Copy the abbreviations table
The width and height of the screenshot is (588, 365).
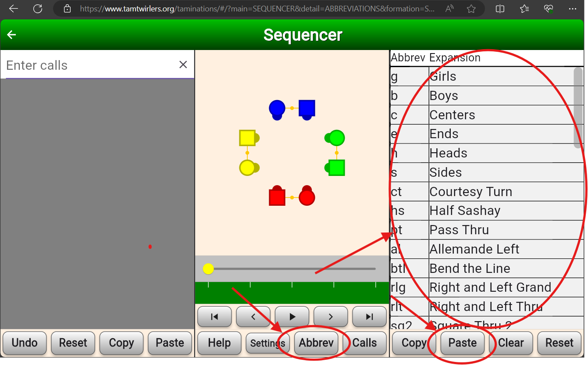414,343
